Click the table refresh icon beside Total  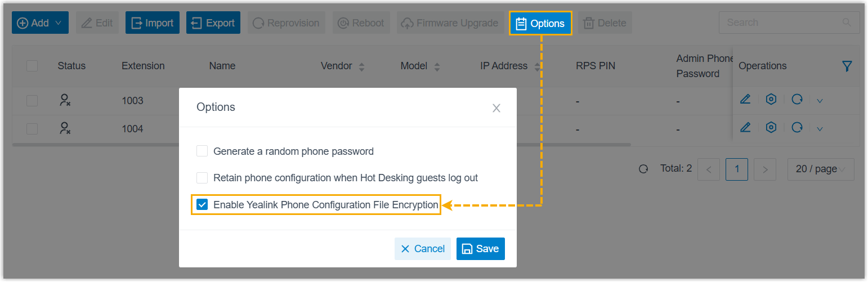point(643,169)
